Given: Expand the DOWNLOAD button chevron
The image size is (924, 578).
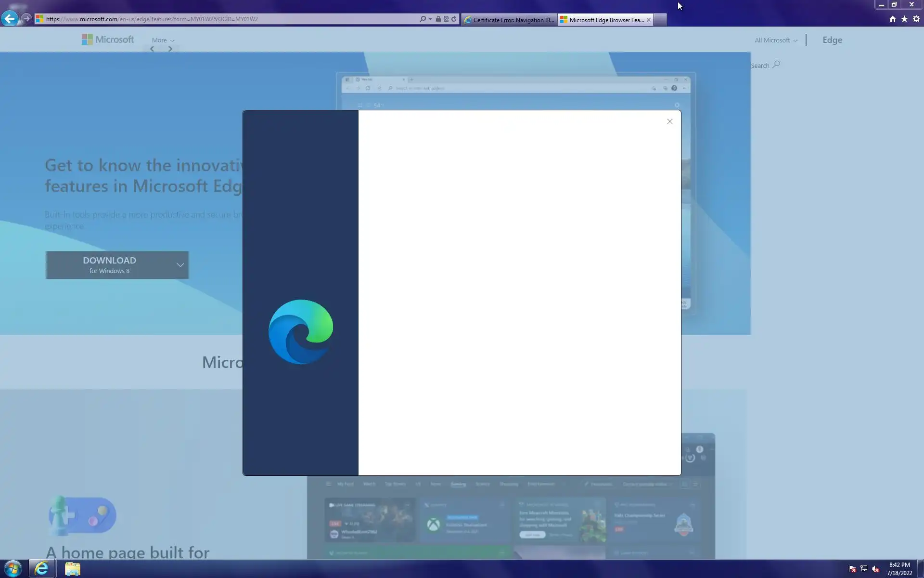Looking at the screenshot, I should coord(180,265).
